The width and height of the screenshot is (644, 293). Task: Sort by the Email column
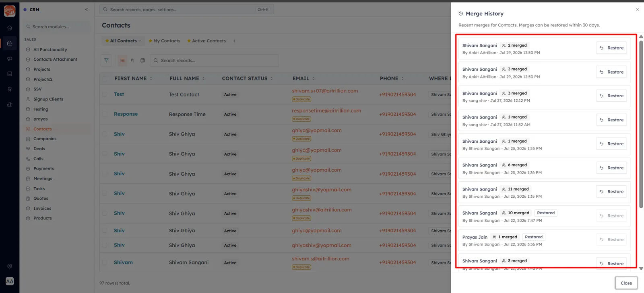coord(304,78)
